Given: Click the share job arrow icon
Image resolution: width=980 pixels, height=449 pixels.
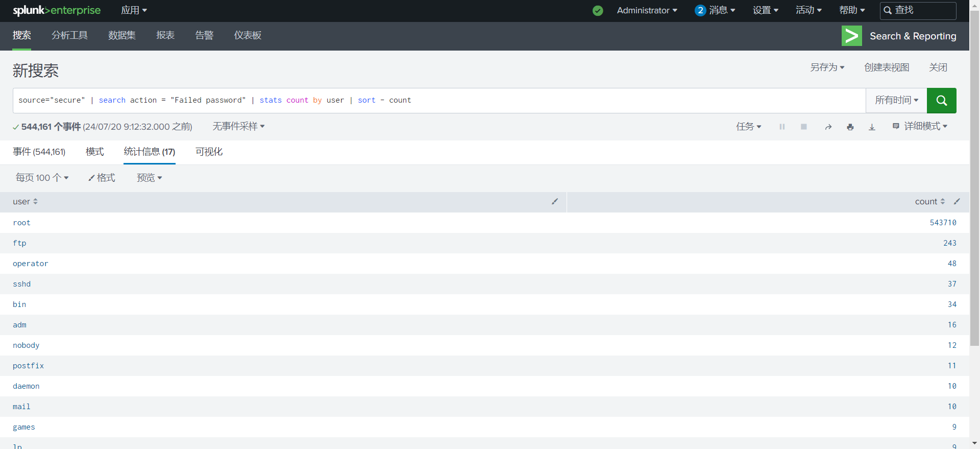Looking at the screenshot, I should (828, 127).
